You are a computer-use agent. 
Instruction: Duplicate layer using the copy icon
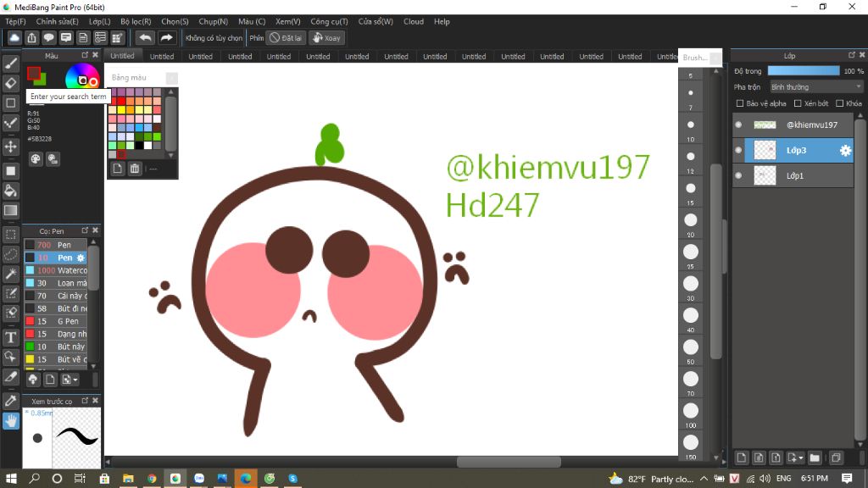pyautogui.click(x=836, y=457)
